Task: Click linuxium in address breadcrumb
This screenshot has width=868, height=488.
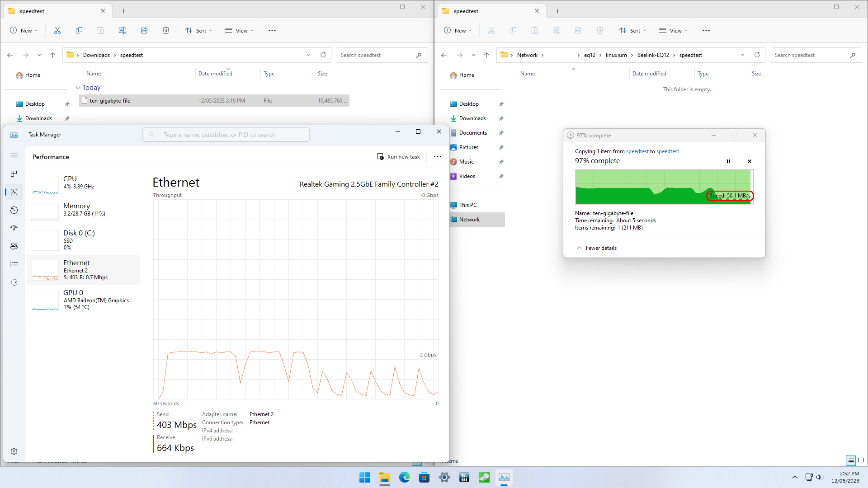Action: pos(616,55)
